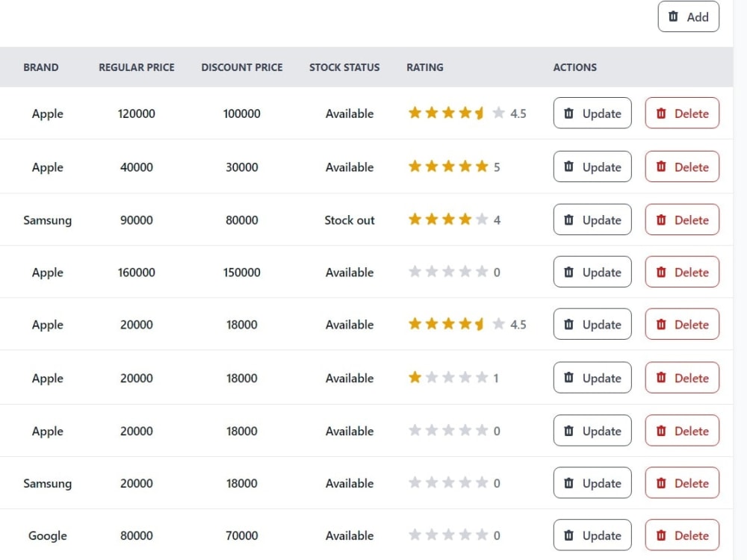The image size is (747, 560).
Task: Click the Add button above the table
Action: point(689,16)
